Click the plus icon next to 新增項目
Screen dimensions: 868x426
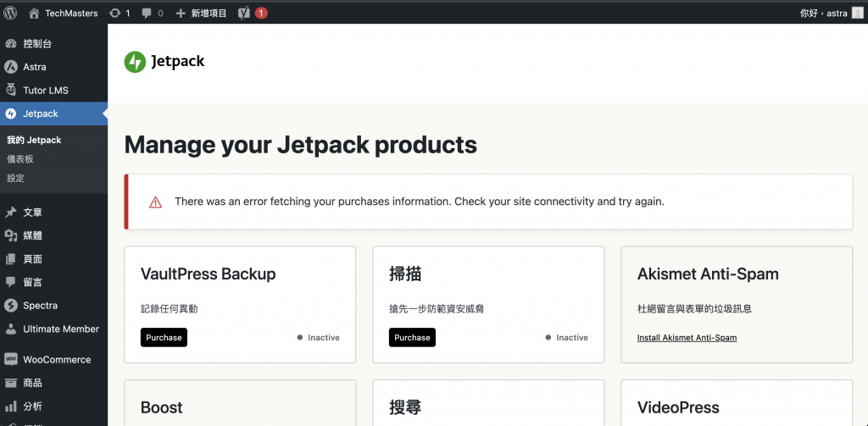click(x=181, y=14)
